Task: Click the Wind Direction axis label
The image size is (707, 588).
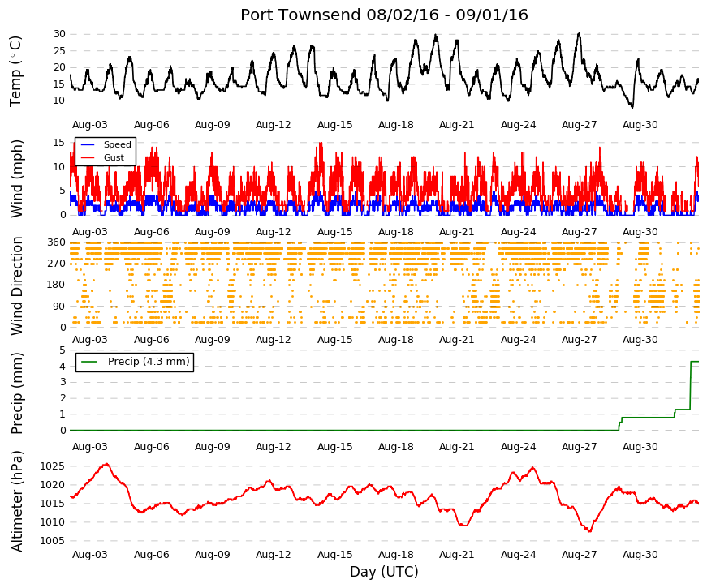Action: (16, 286)
